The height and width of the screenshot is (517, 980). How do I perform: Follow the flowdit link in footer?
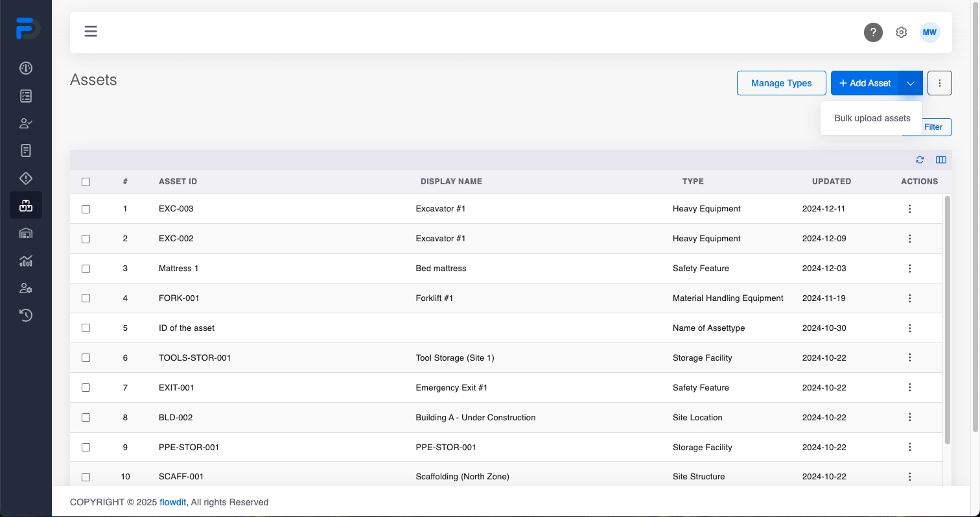(x=173, y=502)
